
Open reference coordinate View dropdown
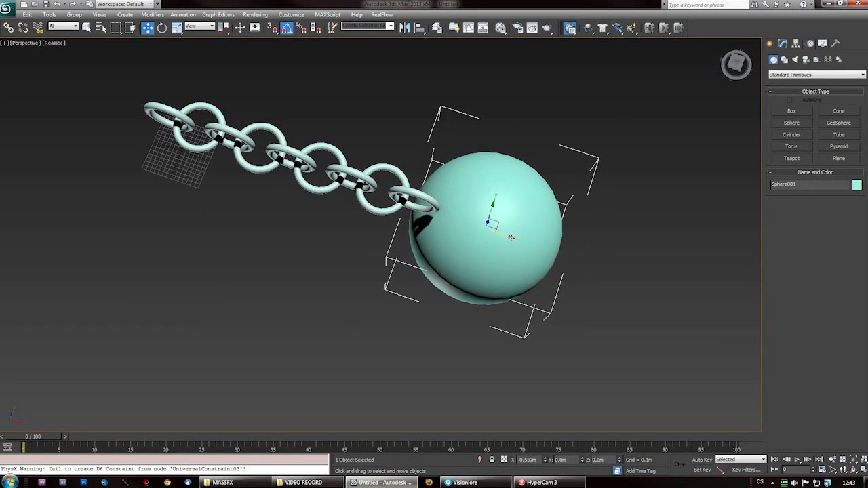200,26
